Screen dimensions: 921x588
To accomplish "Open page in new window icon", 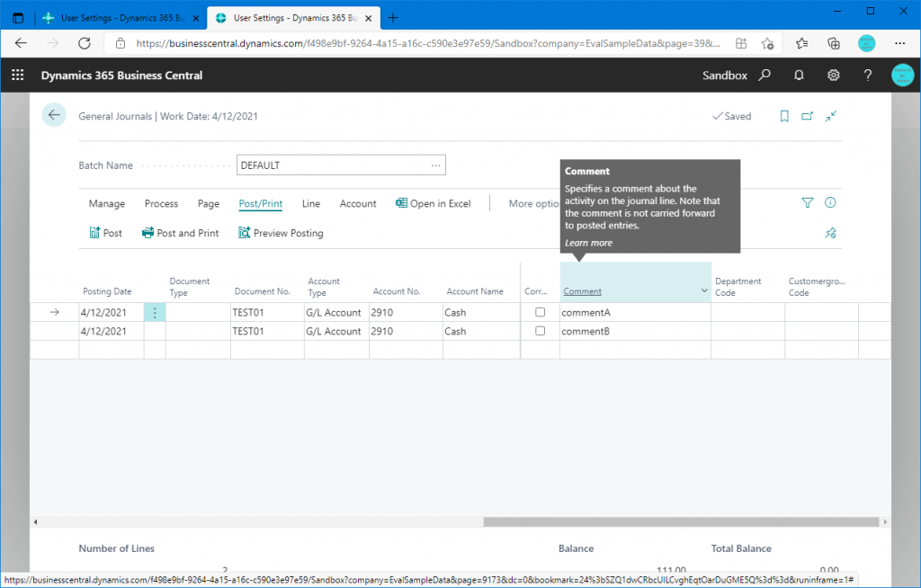I will tap(807, 116).
